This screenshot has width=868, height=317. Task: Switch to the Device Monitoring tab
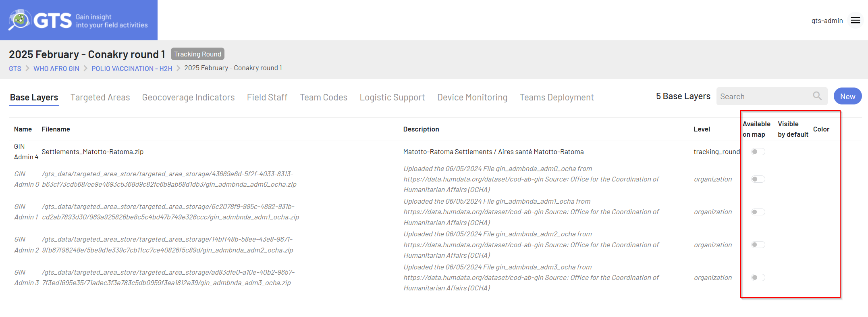(472, 98)
